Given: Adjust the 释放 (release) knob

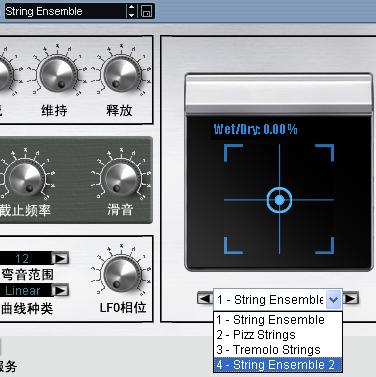Looking at the screenshot, I should tap(121, 74).
